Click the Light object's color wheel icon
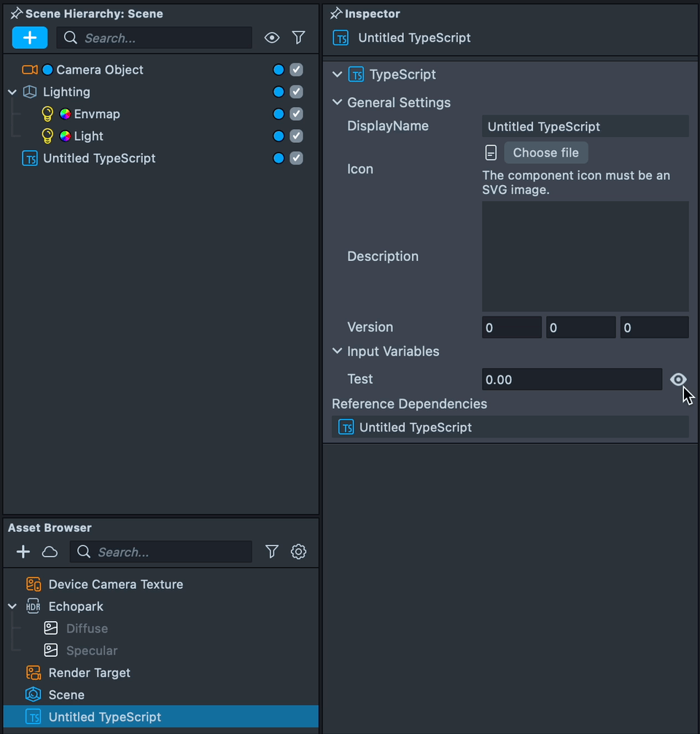This screenshot has height=734, width=700. (65, 136)
